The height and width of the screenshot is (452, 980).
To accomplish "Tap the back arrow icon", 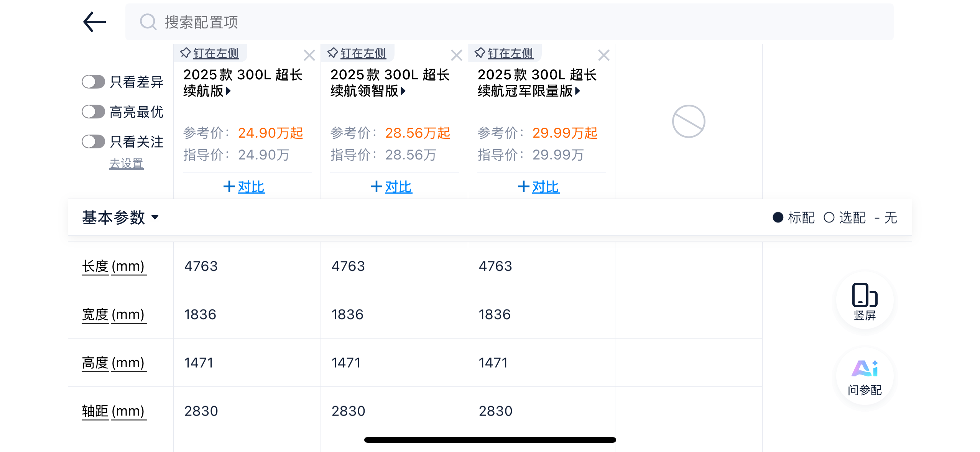I will (94, 22).
